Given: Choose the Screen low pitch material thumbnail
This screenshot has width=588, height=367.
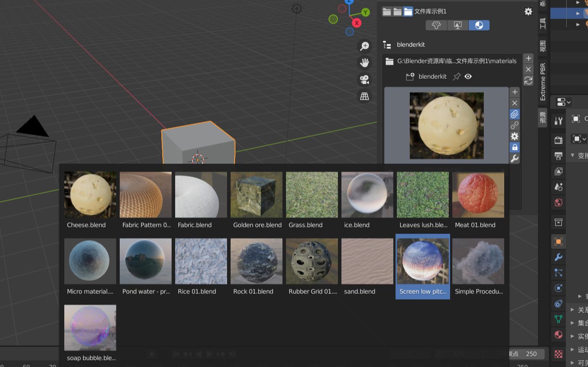Looking at the screenshot, I should pos(423,261).
